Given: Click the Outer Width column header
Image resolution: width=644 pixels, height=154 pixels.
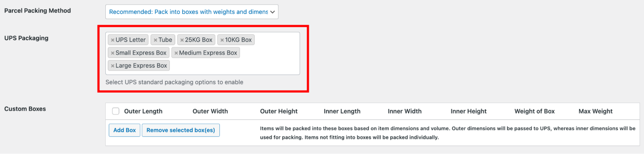Looking at the screenshot, I should click(x=210, y=111).
